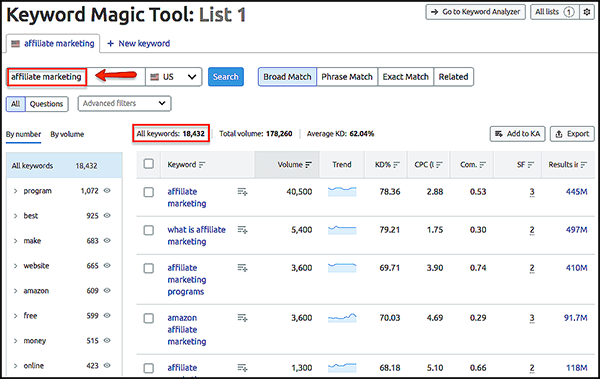Click trend sparkline for 'amazon affiliate marketing'
Screen dimensions: 600x379
pyautogui.click(x=342, y=318)
